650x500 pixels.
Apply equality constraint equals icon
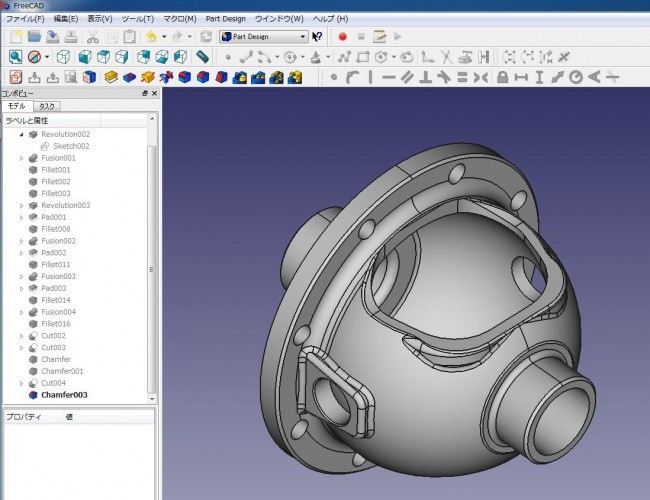click(462, 77)
